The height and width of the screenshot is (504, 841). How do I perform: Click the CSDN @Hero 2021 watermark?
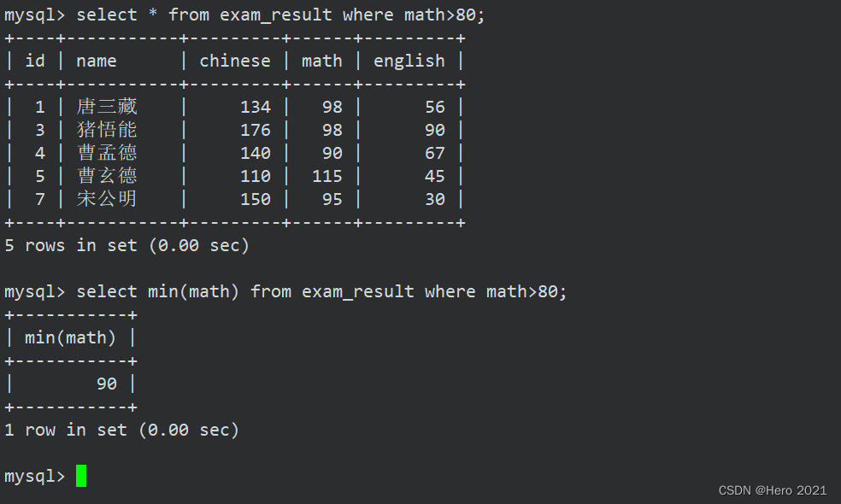click(x=773, y=490)
